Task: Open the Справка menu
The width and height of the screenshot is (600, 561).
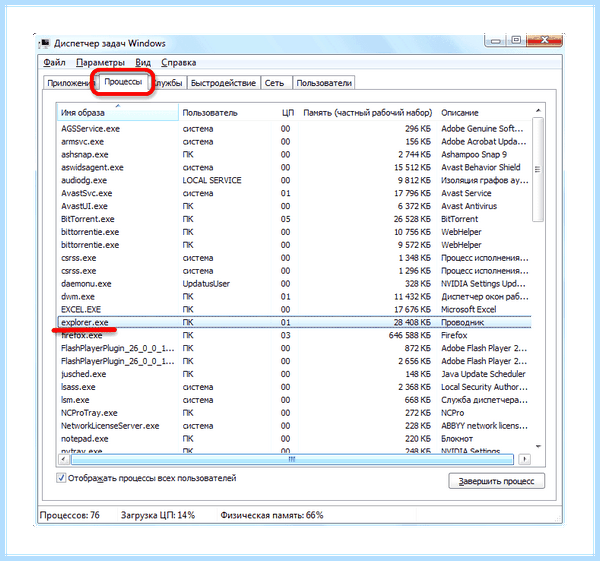Action: (179, 62)
